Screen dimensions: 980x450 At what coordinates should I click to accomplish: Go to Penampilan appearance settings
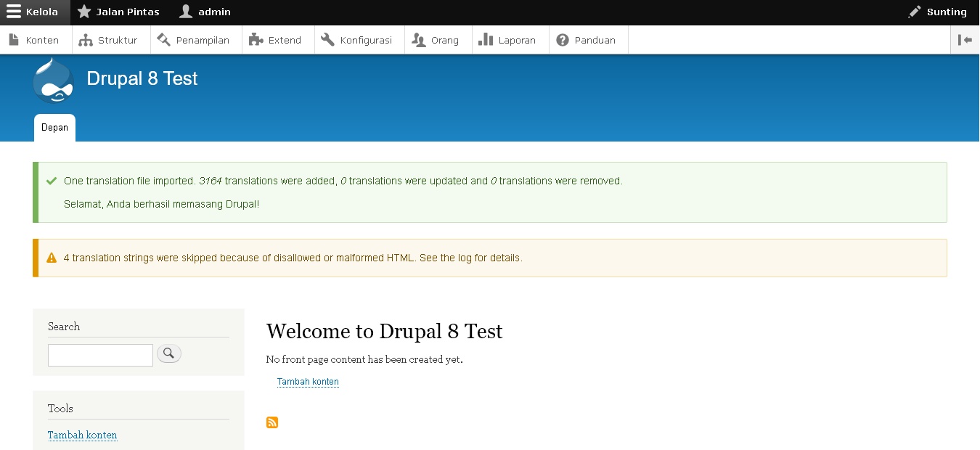[x=194, y=41]
